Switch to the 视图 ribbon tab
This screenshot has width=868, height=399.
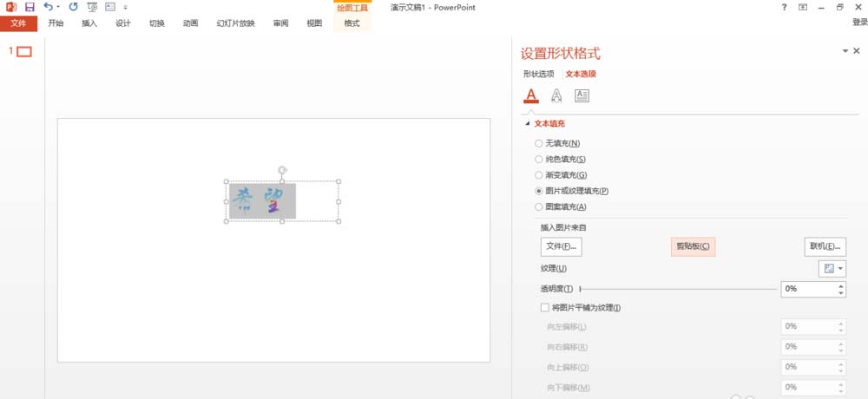[314, 23]
